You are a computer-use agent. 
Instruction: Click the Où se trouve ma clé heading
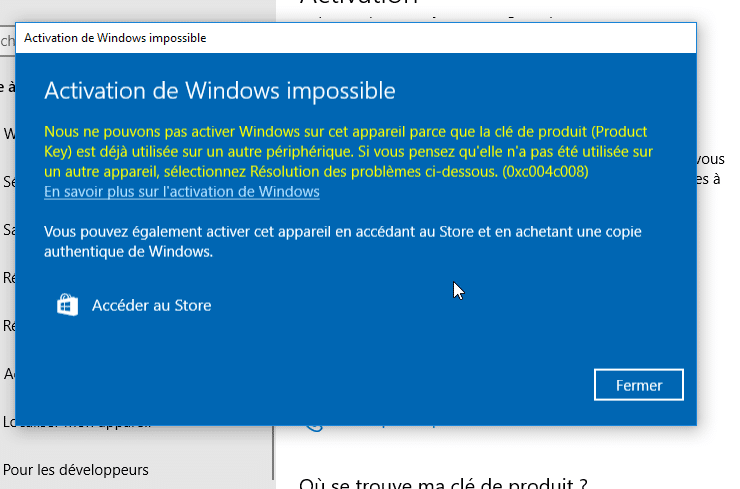[x=442, y=484]
